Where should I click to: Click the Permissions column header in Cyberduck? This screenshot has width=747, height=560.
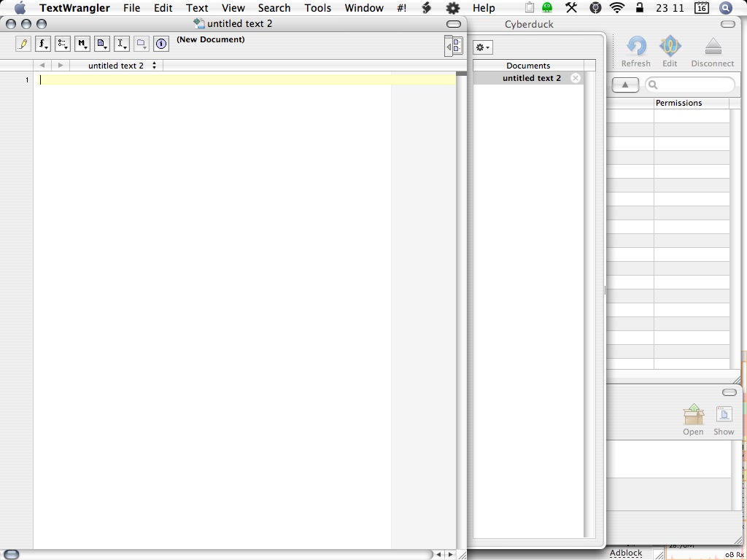692,103
